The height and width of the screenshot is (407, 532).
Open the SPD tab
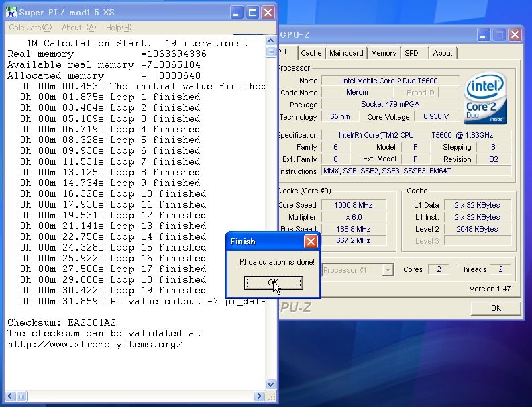pos(411,53)
